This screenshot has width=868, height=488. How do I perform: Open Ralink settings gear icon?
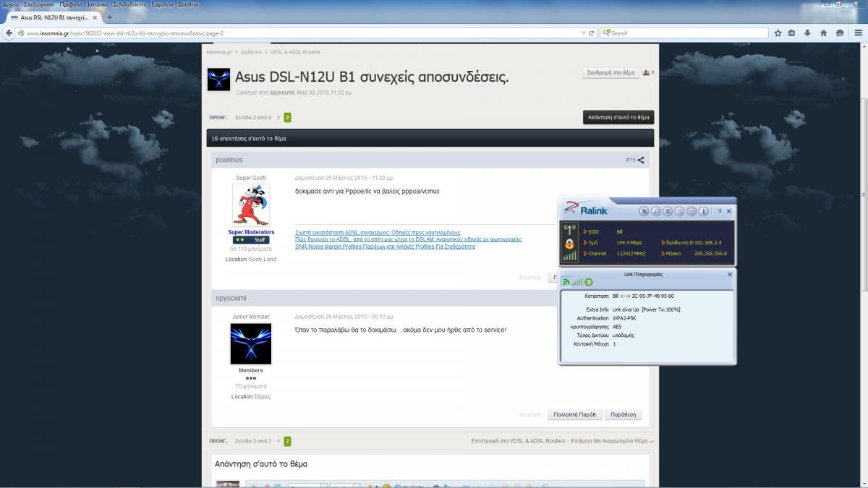pyautogui.click(x=692, y=211)
